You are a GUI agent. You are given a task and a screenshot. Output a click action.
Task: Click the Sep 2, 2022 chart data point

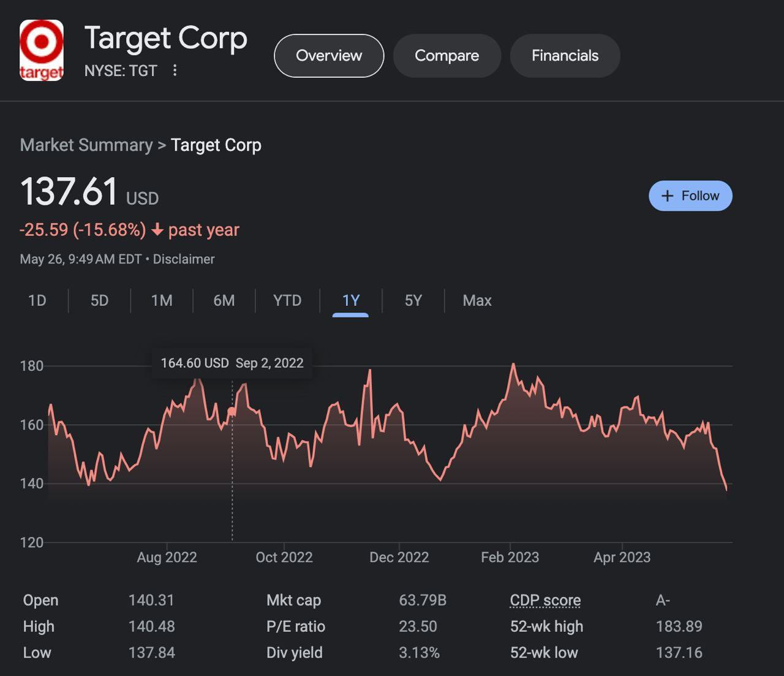coord(232,411)
